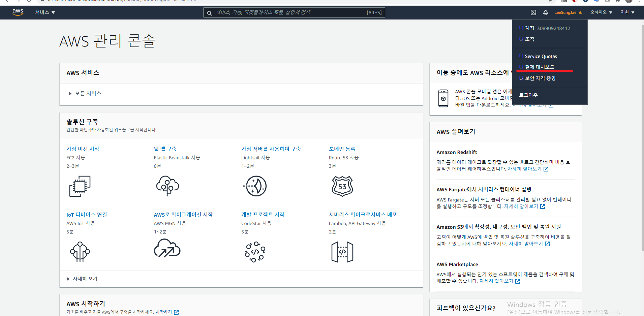
Task: Click 시작하기 link under AWS 시작하기
Action: [x=164, y=312]
